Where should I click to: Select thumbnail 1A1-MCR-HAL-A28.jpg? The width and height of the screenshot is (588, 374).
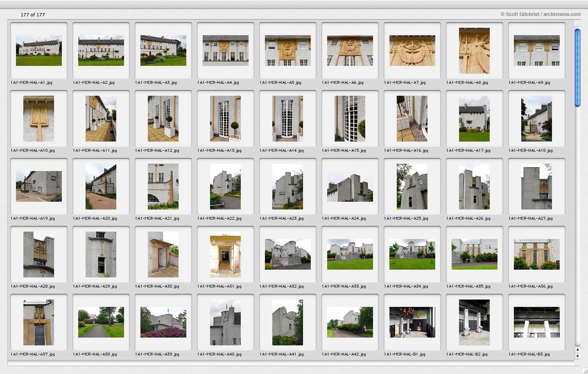pos(39,255)
